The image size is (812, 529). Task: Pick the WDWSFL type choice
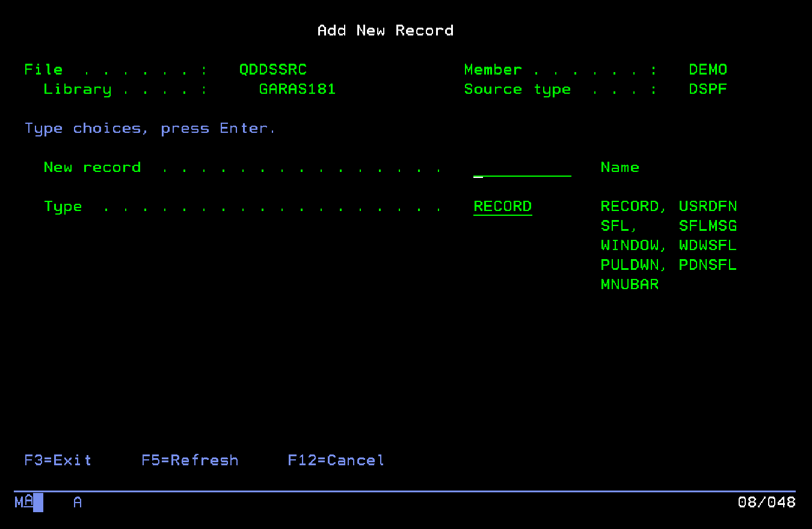point(707,246)
